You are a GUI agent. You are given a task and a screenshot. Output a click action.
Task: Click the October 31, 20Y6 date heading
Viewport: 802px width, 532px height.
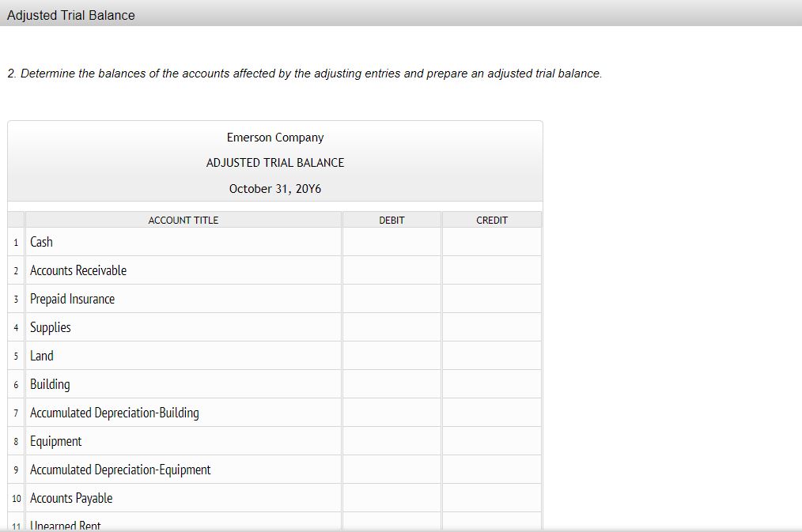pyautogui.click(x=274, y=188)
